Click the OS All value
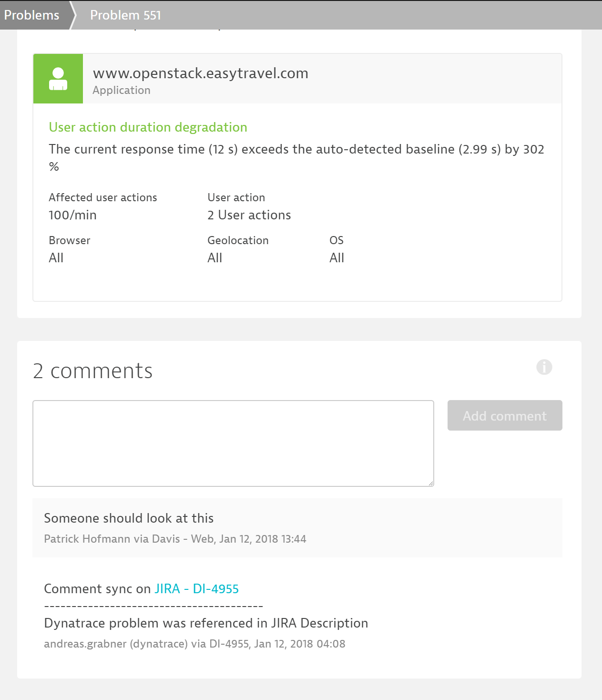 coord(337,258)
